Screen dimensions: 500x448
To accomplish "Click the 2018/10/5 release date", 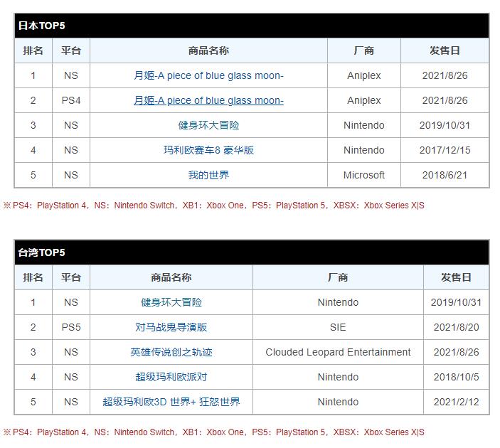I will (x=457, y=377).
